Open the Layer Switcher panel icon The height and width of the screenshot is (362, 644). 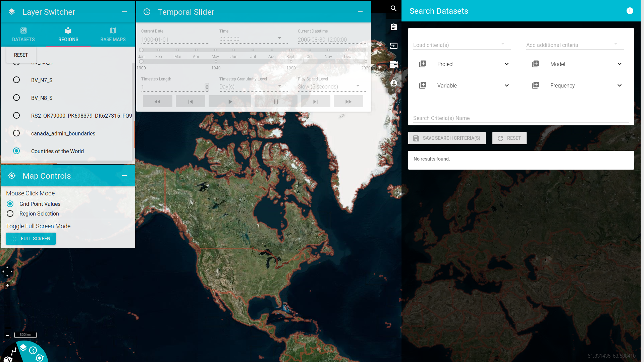(x=12, y=12)
